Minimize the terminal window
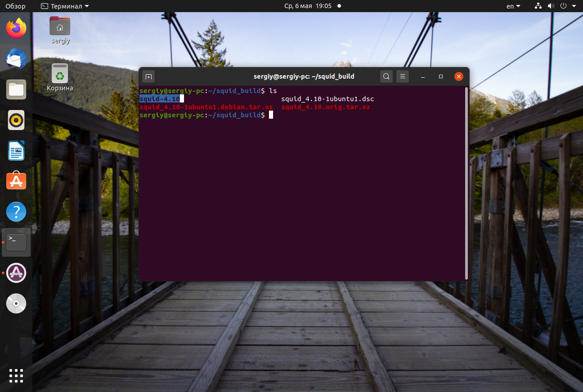 (x=423, y=76)
